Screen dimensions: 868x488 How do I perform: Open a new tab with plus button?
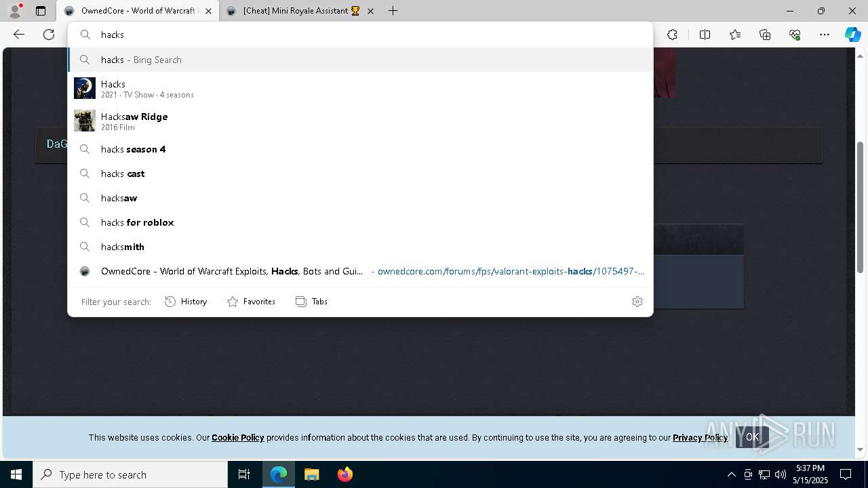pos(393,11)
